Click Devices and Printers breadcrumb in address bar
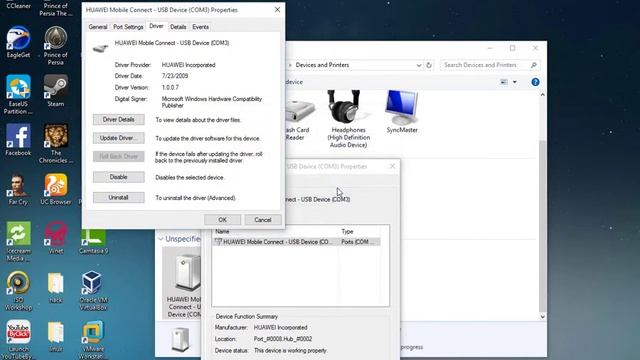This screenshot has width=640, height=360. click(x=322, y=65)
